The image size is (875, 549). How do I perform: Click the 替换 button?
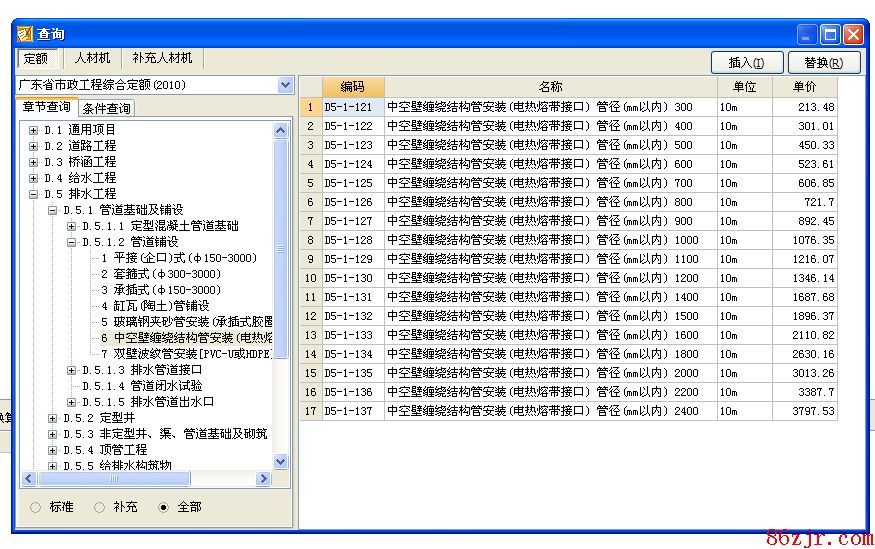(824, 63)
